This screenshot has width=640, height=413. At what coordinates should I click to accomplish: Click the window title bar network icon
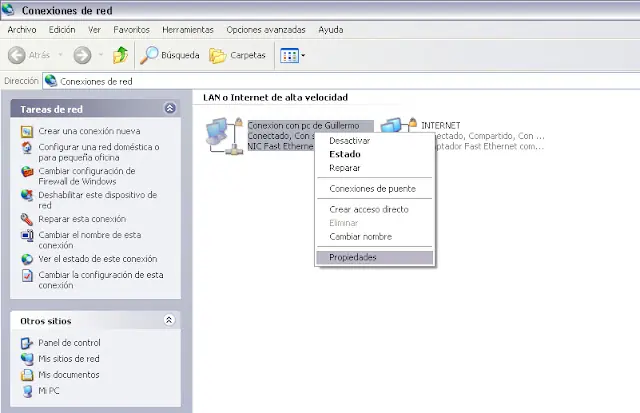click(8, 10)
